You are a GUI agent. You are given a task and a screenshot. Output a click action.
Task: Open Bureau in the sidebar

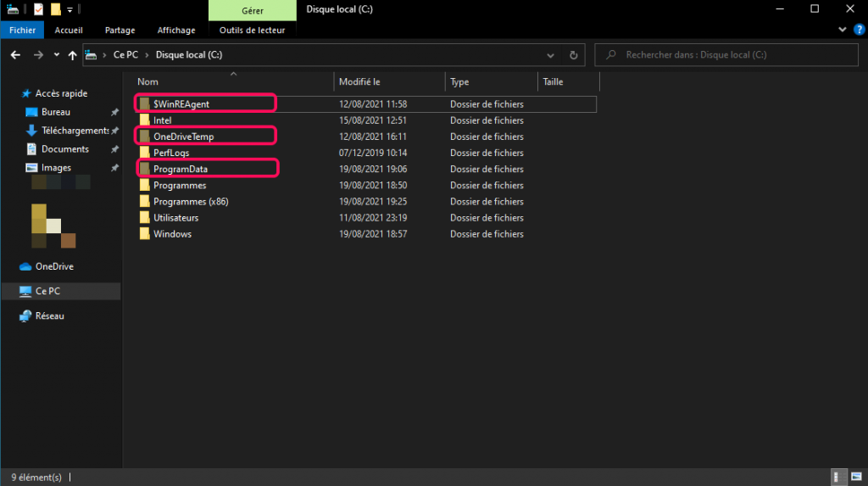tap(55, 112)
